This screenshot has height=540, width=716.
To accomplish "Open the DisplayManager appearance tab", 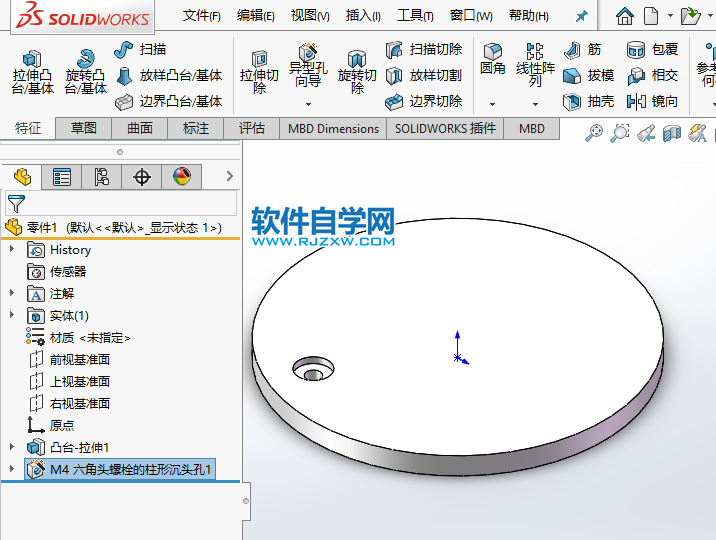I will point(181,177).
